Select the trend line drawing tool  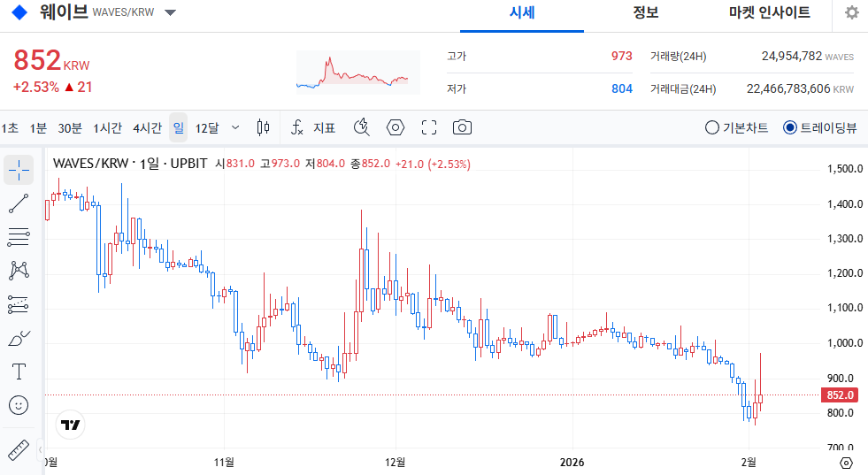(19, 203)
